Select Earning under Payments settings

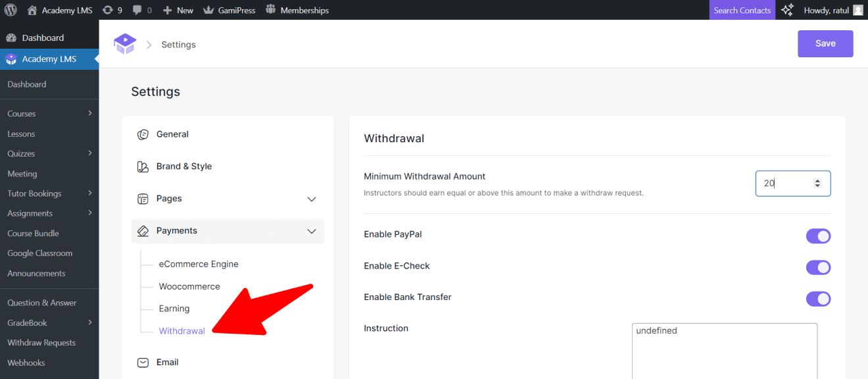coord(174,308)
